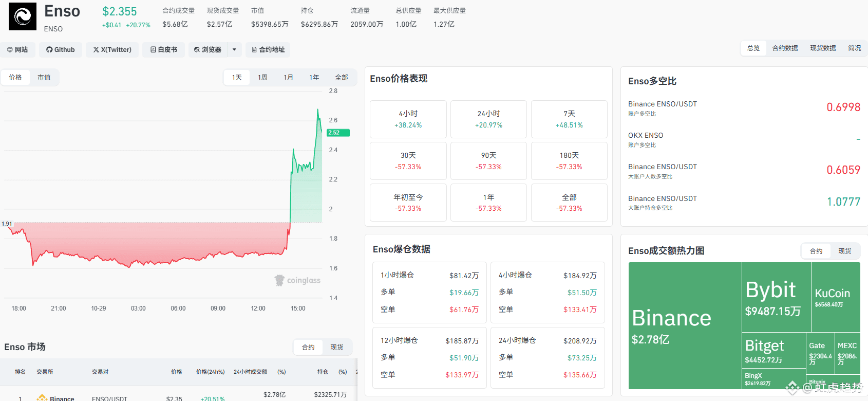This screenshot has height=401, width=868.
Task: Click the 30天 performance card
Action: point(408,161)
